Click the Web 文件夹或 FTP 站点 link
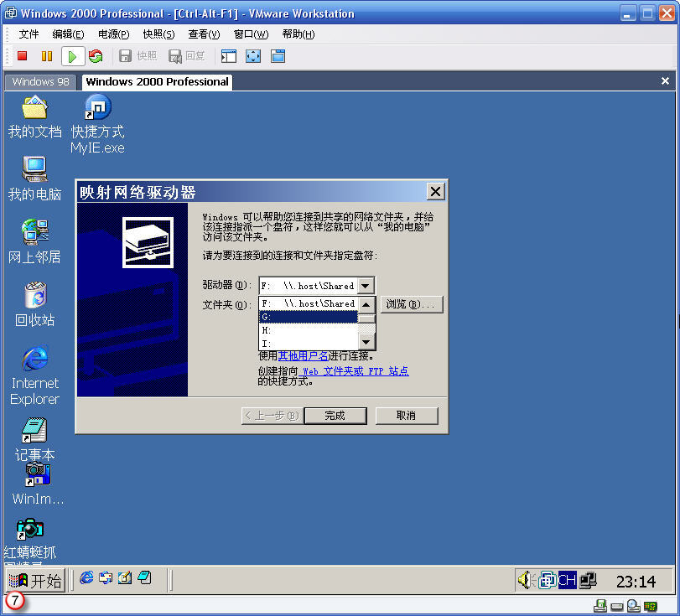Viewport: 680px width, 616px height. 354,371
